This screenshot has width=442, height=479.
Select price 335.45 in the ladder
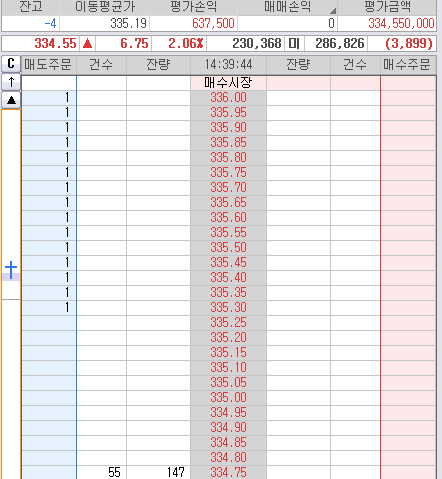pyautogui.click(x=228, y=263)
